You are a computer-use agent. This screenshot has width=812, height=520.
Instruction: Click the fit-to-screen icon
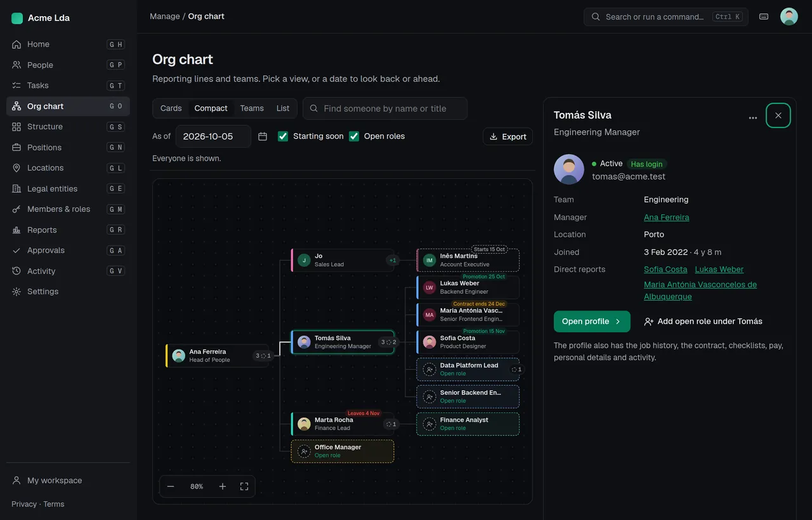click(x=244, y=486)
